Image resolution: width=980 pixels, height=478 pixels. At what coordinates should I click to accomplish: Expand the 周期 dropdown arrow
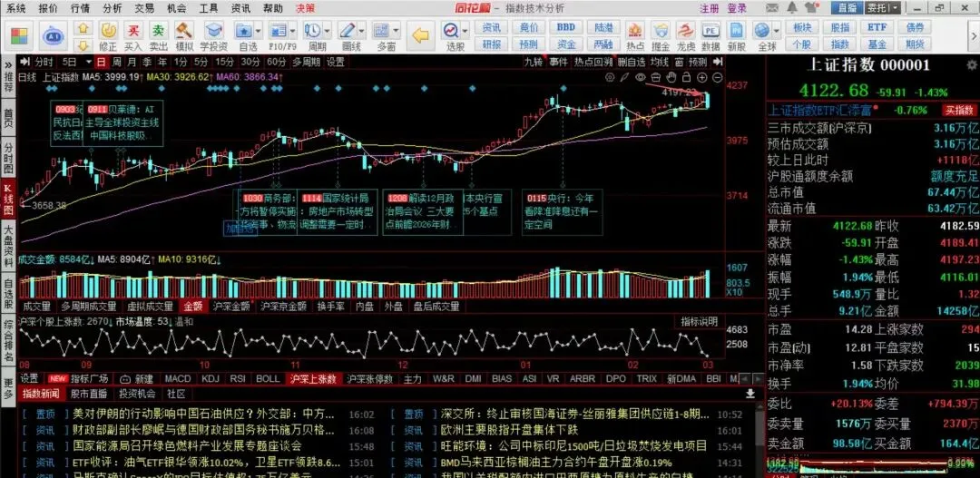(328, 30)
